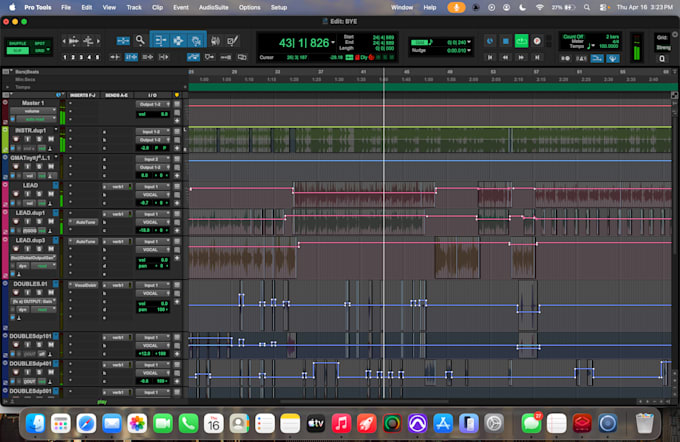Recall zoom preset 1
Screen dimensions: 680x442
point(65,57)
